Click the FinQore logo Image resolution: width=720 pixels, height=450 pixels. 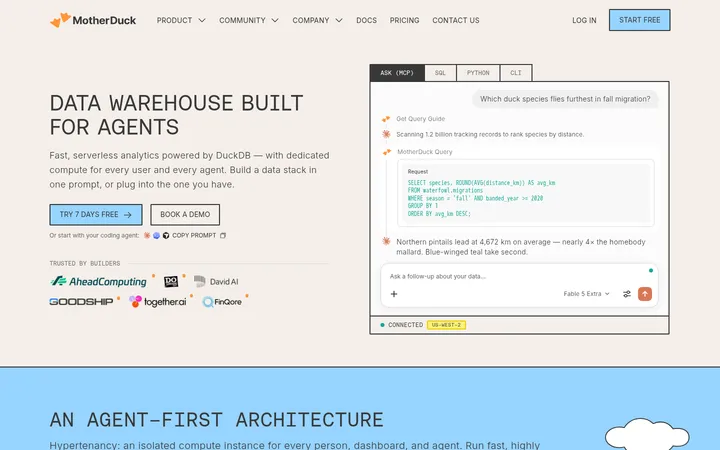coord(222,302)
